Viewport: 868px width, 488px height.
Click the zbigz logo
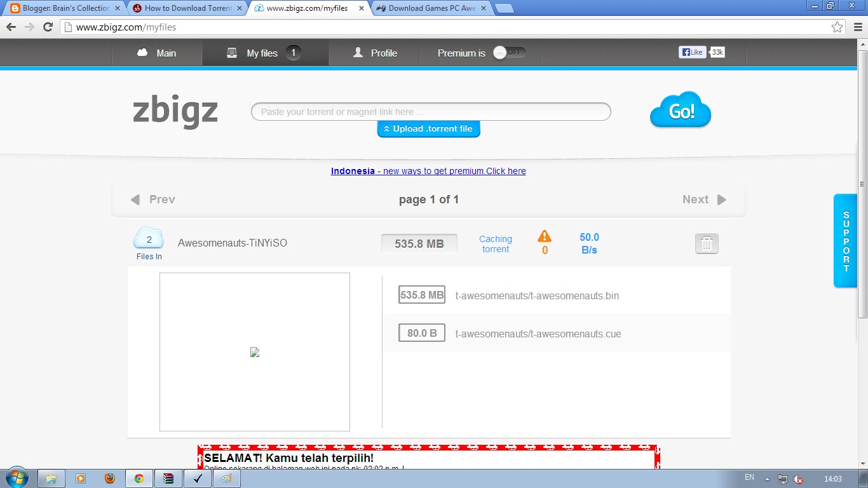[175, 111]
